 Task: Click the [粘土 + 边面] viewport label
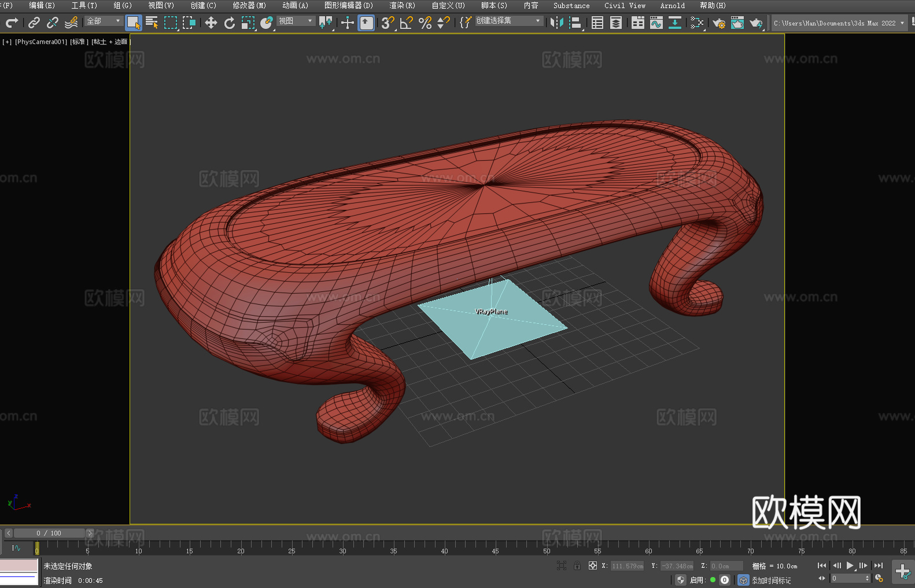click(110, 42)
